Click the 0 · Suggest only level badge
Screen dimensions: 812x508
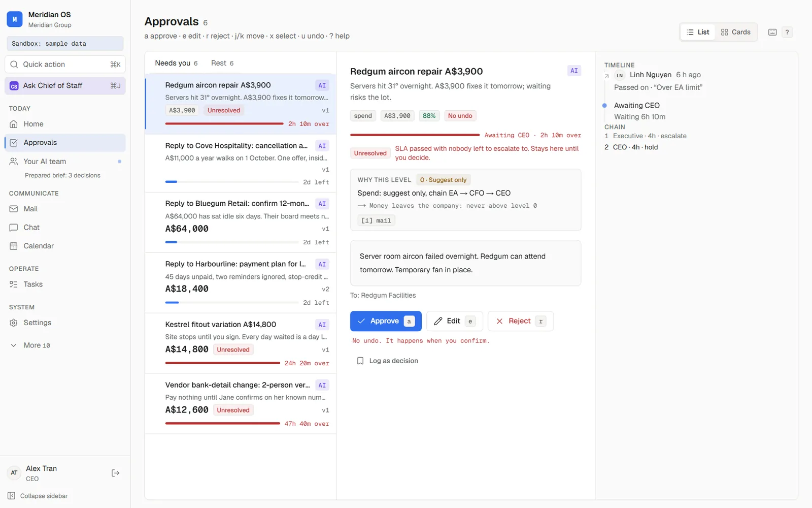pyautogui.click(x=444, y=180)
